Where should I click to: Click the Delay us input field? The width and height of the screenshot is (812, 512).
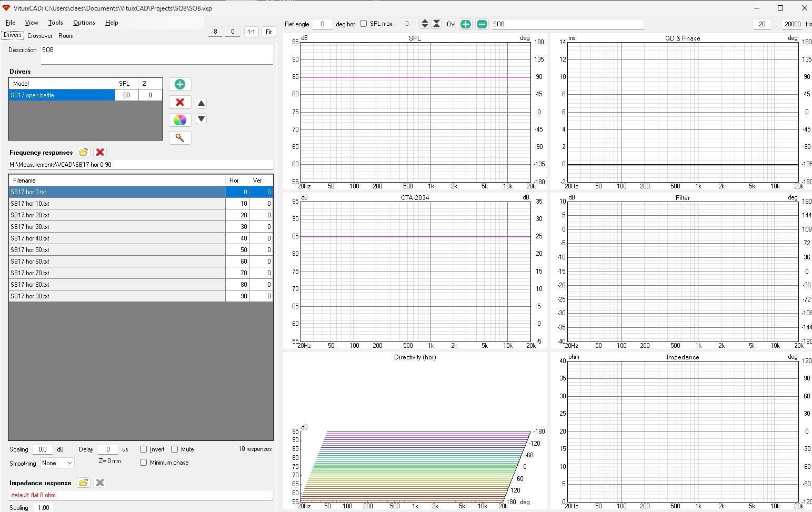tap(108, 449)
